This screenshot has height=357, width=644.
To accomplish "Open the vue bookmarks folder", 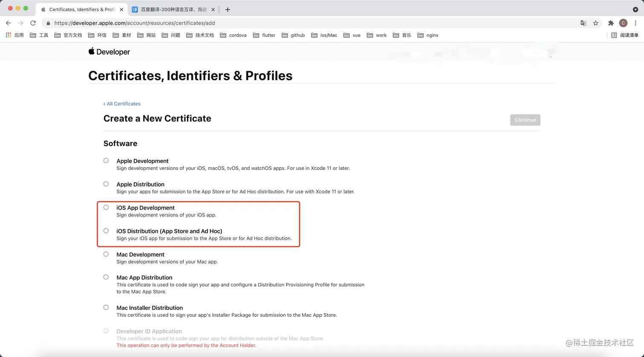I will (352, 35).
